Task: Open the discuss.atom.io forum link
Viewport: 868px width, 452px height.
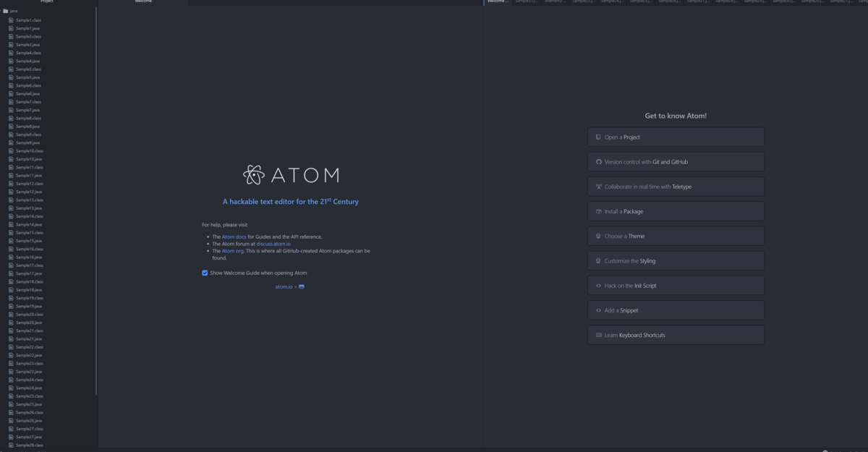Action: tap(273, 244)
